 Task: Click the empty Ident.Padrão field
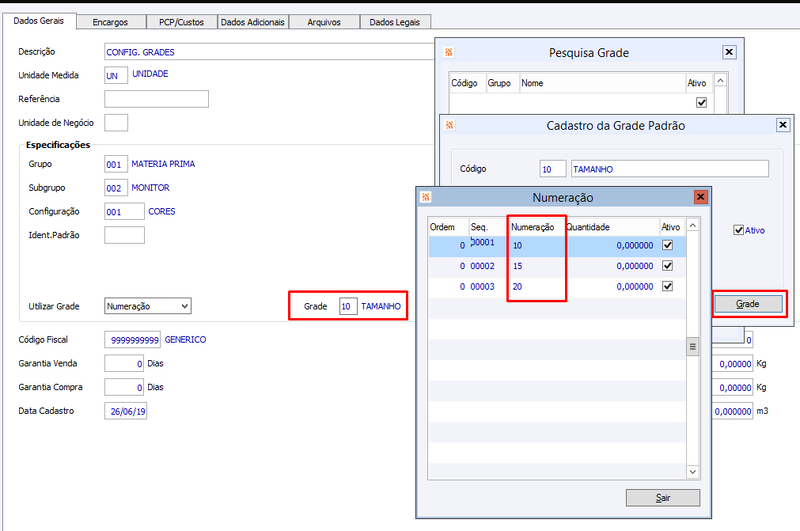click(124, 235)
